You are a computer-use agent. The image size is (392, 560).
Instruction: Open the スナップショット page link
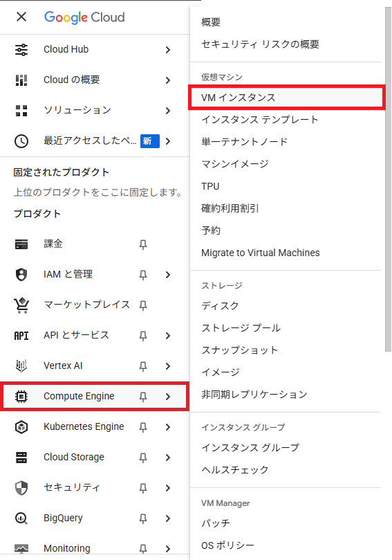pos(239,350)
